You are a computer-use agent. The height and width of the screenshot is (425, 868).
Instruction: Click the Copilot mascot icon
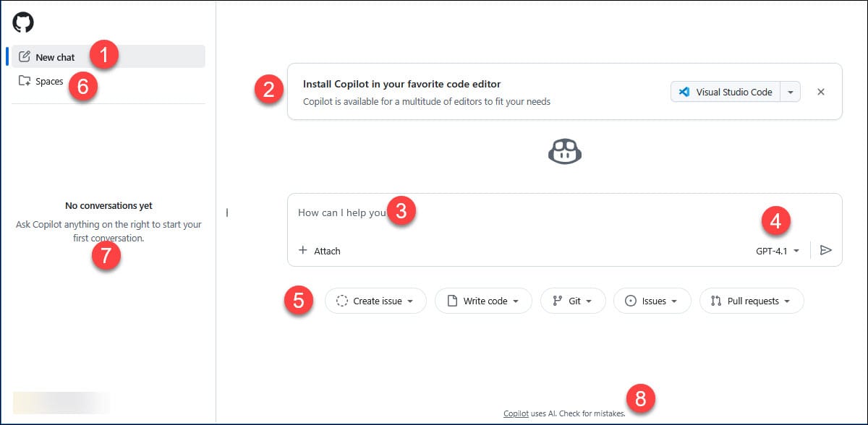tap(565, 152)
